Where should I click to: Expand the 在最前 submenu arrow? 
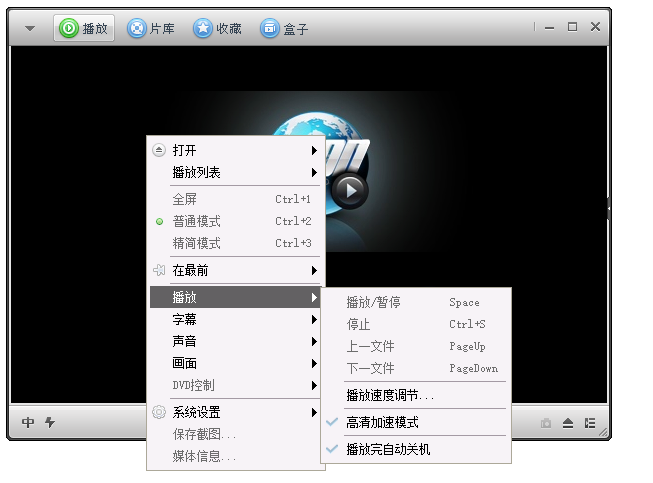[x=314, y=271]
